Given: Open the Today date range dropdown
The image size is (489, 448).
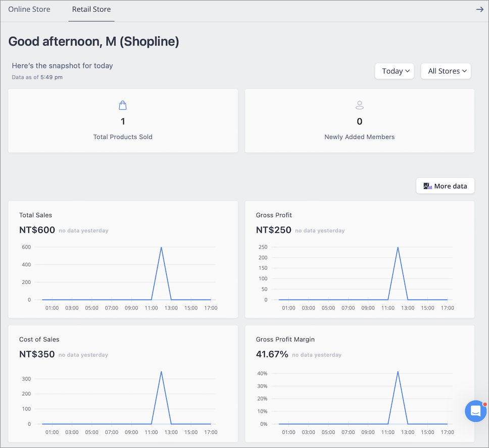Looking at the screenshot, I should (x=395, y=71).
